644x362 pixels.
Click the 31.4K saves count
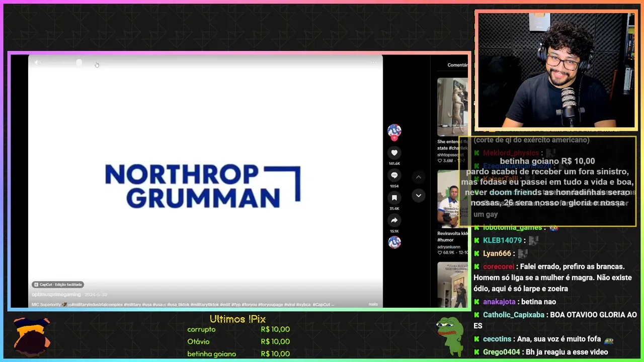[x=394, y=209]
